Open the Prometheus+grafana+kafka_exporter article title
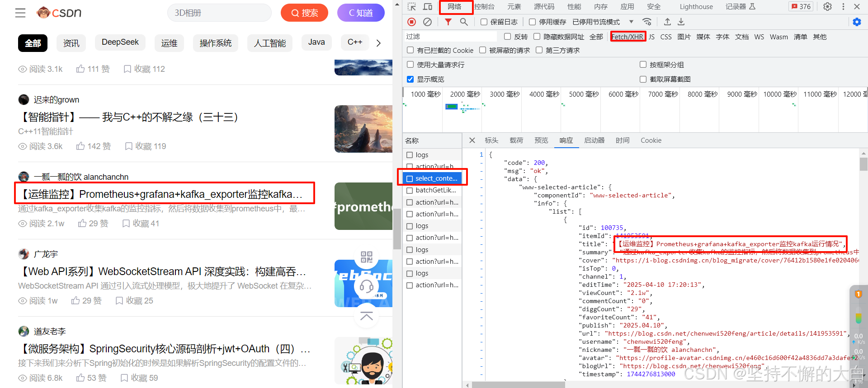 162,194
